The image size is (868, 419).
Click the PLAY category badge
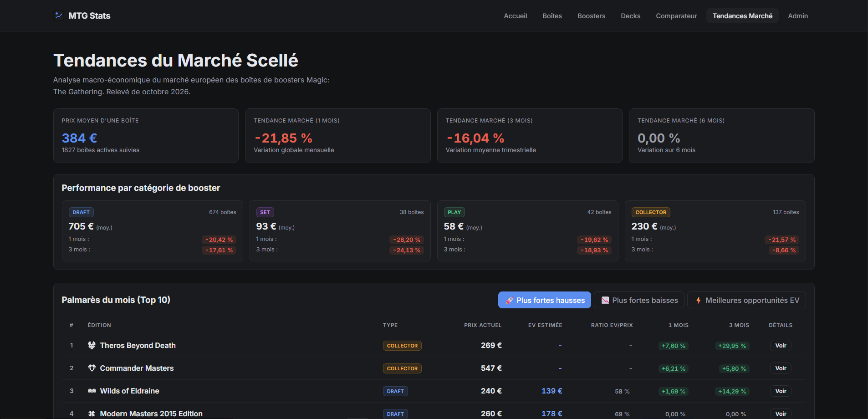pos(454,212)
